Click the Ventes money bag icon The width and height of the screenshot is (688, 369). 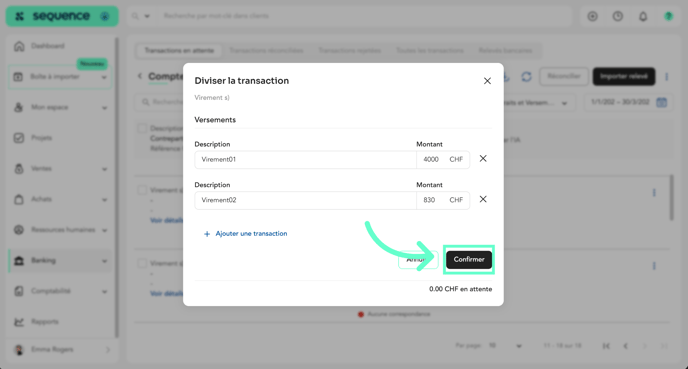point(19,168)
